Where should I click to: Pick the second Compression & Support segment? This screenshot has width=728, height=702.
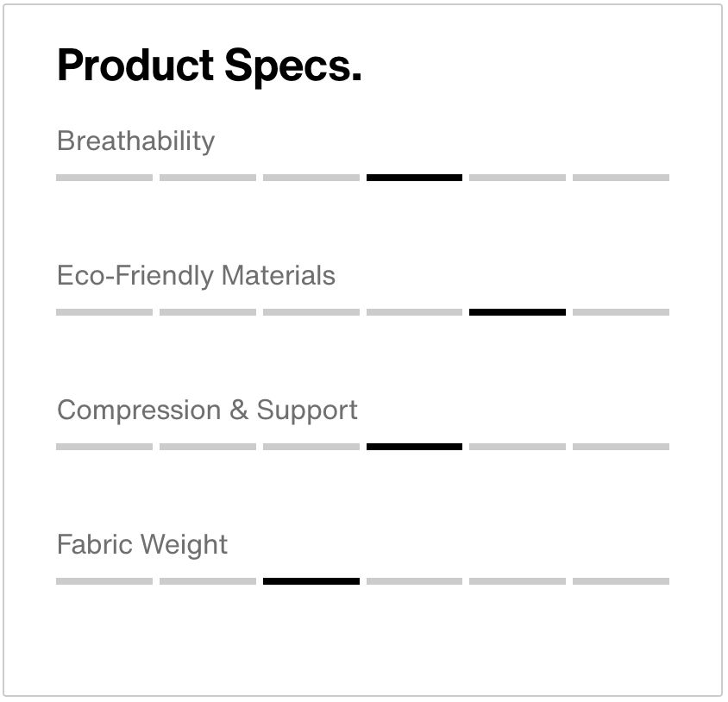(208, 447)
